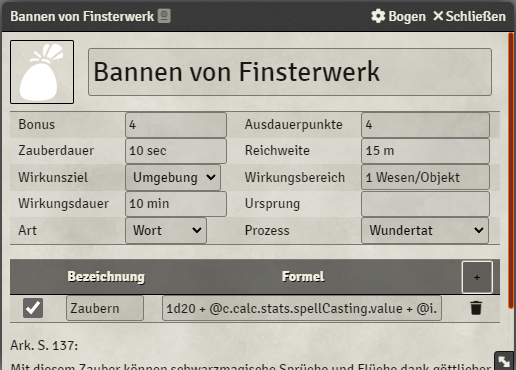Image resolution: width=516 pixels, height=370 pixels.
Task: Click the Reichweite label
Action: click(277, 150)
